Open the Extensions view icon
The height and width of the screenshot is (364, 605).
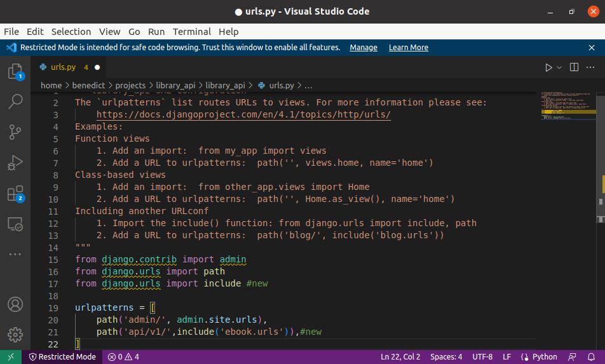[x=15, y=194]
